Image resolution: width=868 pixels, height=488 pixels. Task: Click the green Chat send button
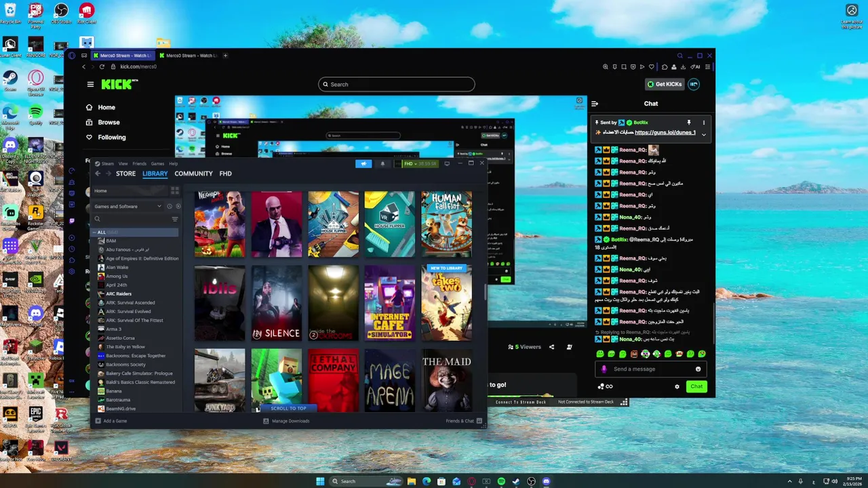point(696,386)
